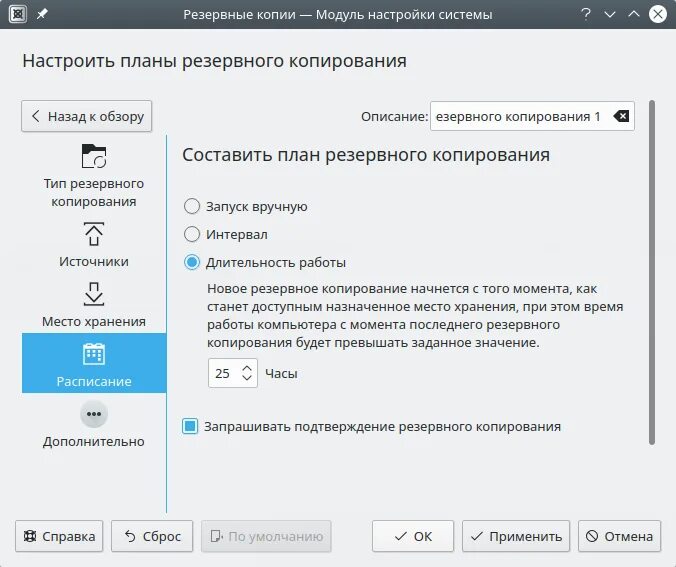Click the window pin icon in titlebar
The width and height of the screenshot is (676, 567).
pyautogui.click(x=42, y=14)
